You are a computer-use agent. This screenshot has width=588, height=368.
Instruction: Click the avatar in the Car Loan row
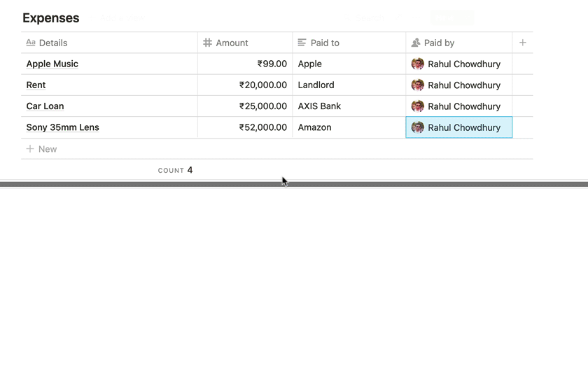click(x=417, y=106)
